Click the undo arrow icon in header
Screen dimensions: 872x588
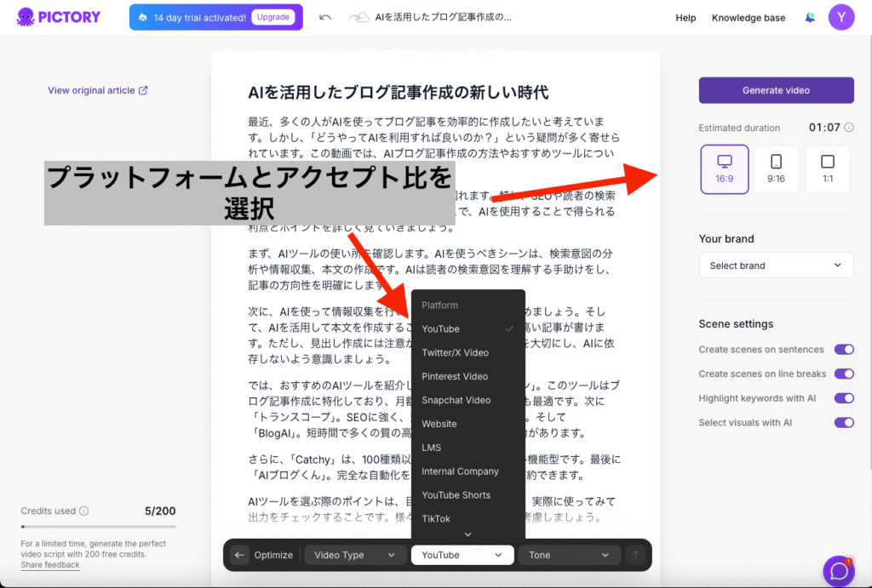(324, 17)
